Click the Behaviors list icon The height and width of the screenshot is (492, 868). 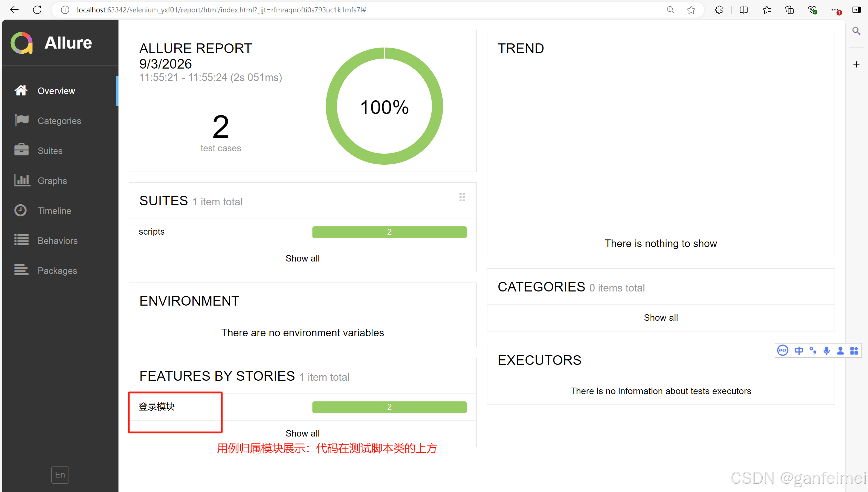21,240
